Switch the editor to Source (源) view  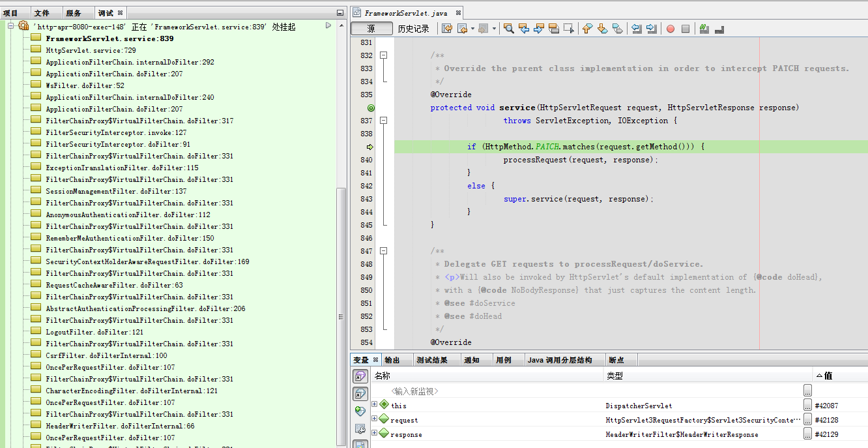pos(371,29)
